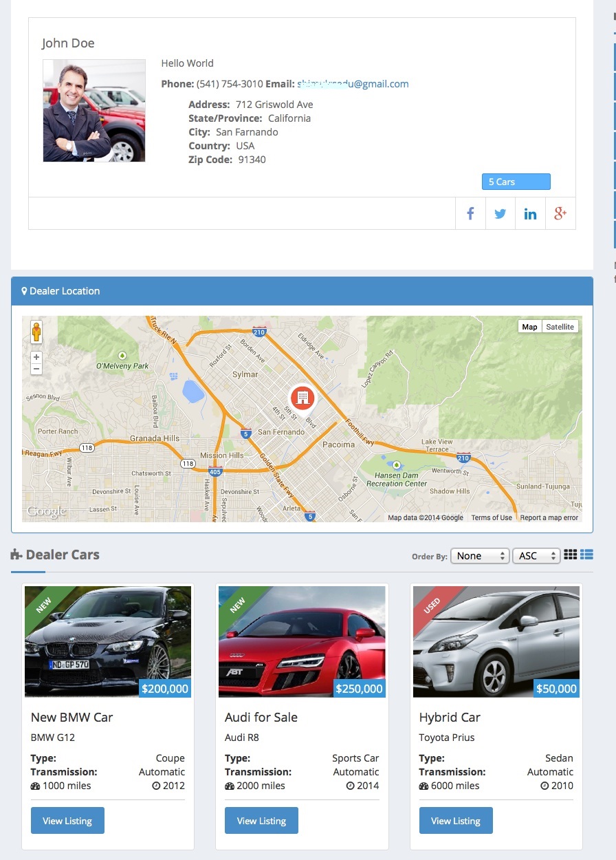Open the dealer's LinkedIn profile icon
The height and width of the screenshot is (860, 616).
point(530,213)
